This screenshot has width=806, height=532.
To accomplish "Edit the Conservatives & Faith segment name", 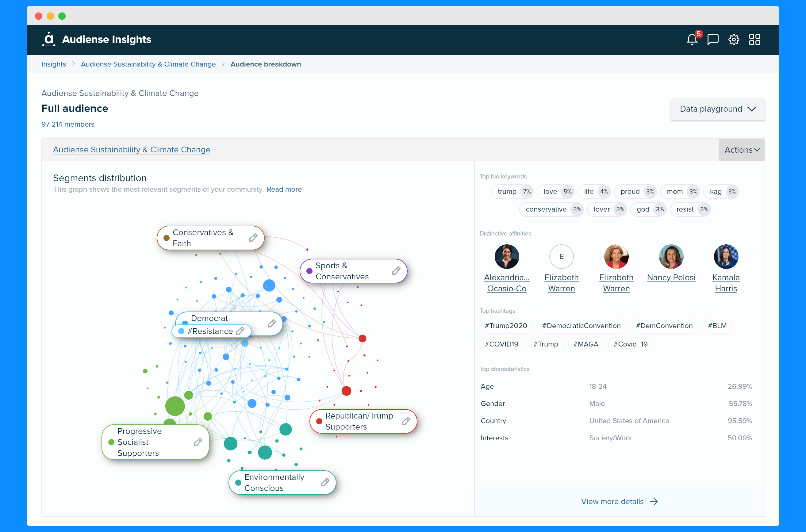I will point(253,238).
